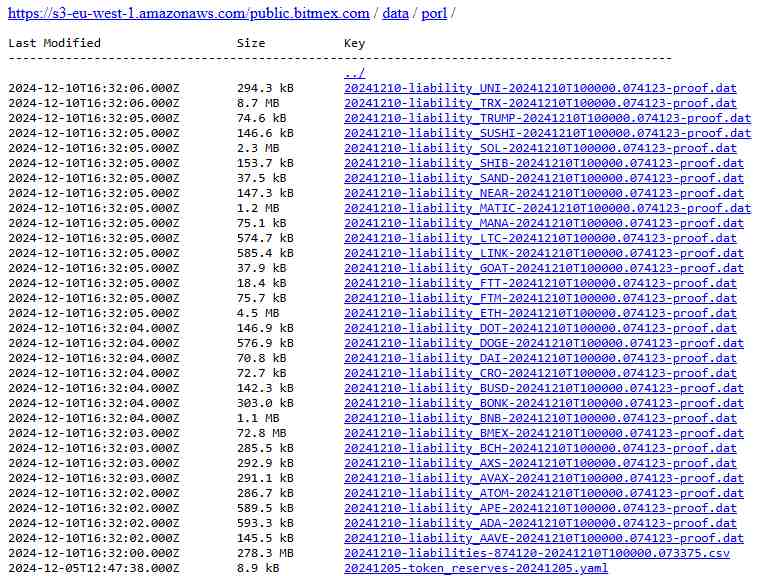This screenshot has width=760, height=576.
Task: Click the 8.9 kB size value
Action: [x=258, y=569]
